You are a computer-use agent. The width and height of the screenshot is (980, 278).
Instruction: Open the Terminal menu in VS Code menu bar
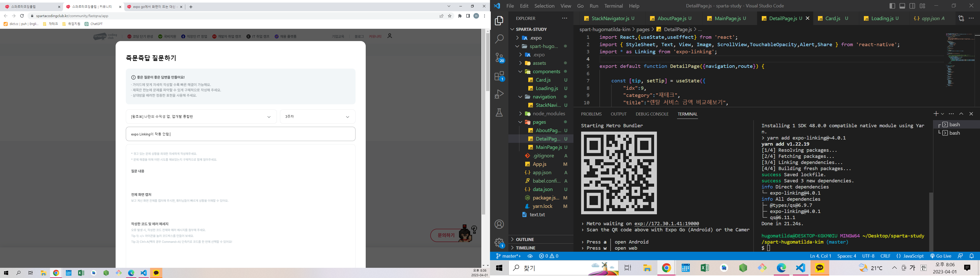(613, 6)
